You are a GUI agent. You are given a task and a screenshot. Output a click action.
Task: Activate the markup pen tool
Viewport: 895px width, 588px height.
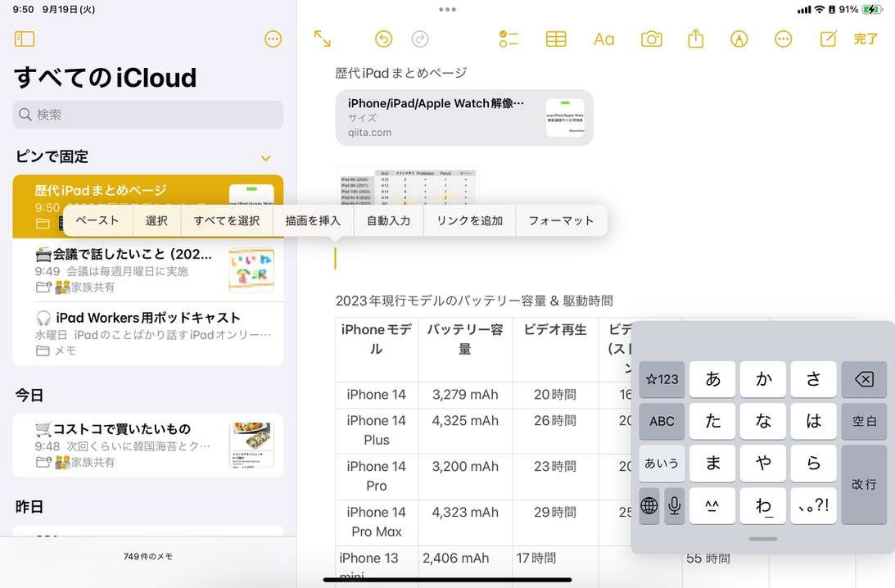coord(739,38)
